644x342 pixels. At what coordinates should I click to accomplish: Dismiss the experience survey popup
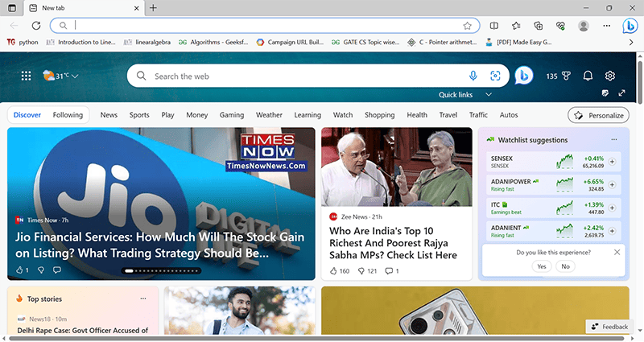point(617,252)
